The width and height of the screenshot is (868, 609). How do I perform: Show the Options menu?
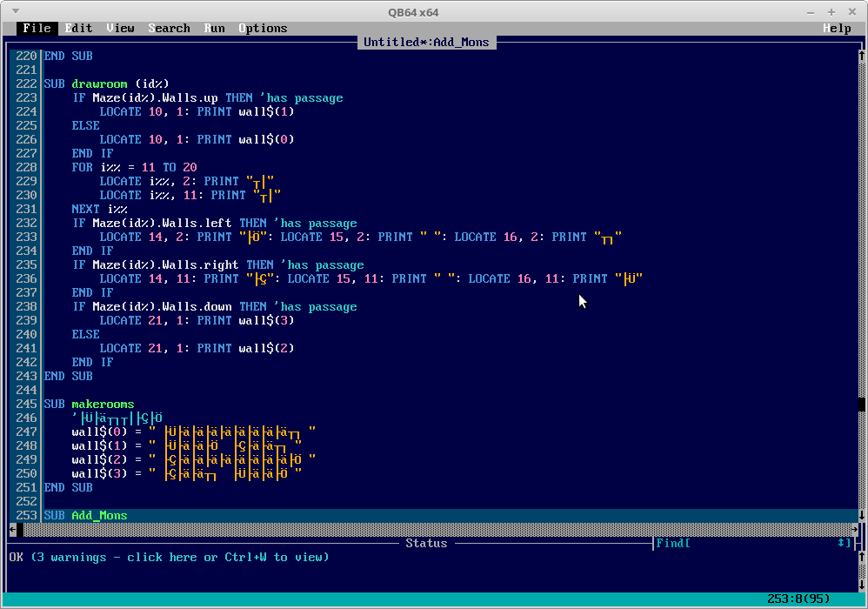263,28
